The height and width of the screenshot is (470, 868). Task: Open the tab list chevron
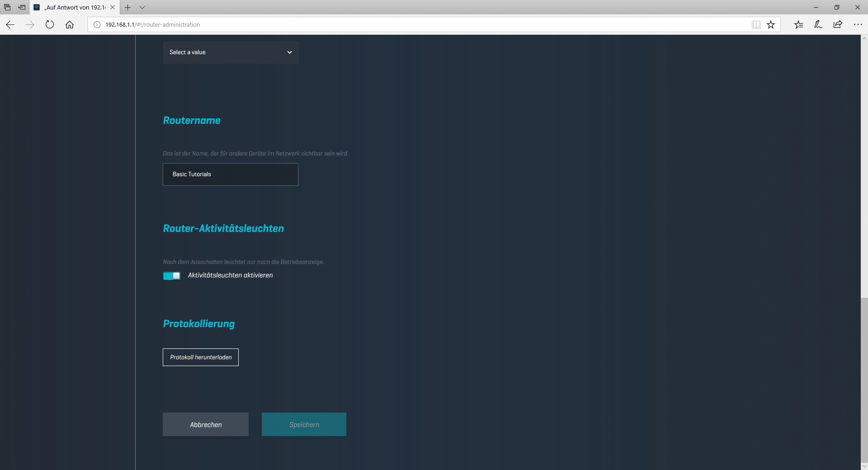coord(142,7)
